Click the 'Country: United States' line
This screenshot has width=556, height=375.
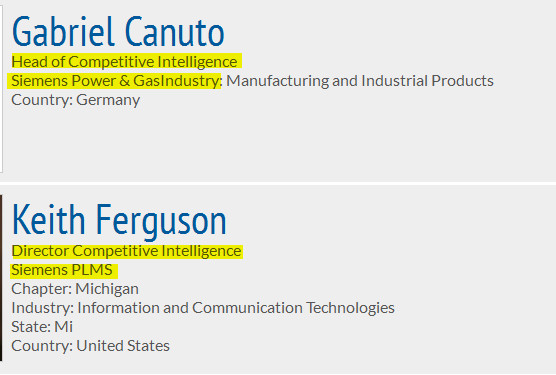[x=90, y=346]
